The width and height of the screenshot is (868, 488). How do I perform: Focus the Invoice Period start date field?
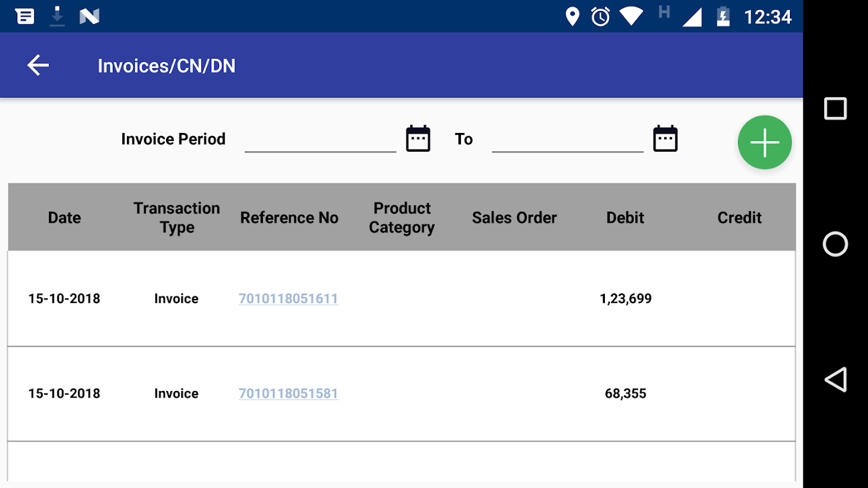[x=320, y=140]
